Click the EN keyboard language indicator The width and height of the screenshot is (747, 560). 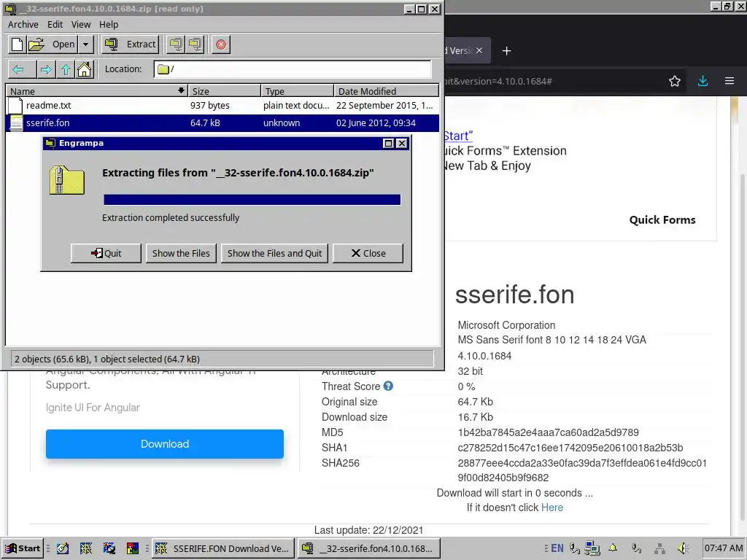point(557,548)
